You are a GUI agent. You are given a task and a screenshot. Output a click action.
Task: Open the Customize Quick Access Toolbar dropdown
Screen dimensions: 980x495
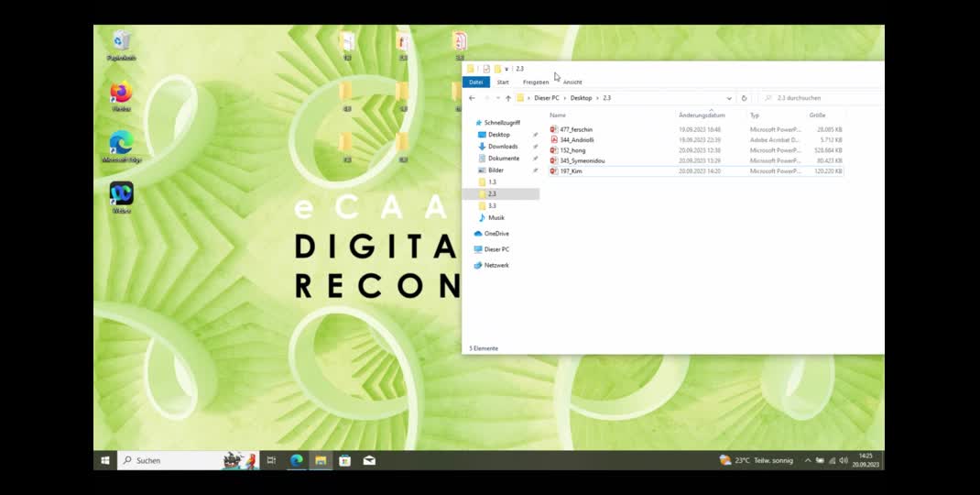506,69
